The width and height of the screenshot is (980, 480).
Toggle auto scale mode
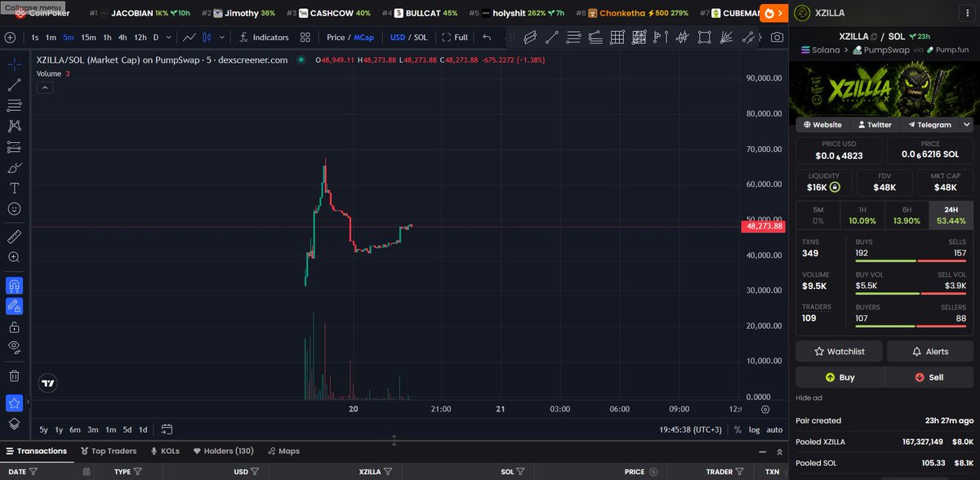774,429
